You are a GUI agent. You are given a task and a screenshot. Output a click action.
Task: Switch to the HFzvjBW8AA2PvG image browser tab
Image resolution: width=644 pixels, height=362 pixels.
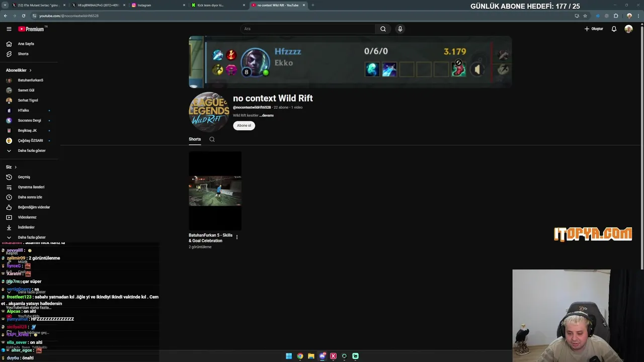click(x=98, y=5)
